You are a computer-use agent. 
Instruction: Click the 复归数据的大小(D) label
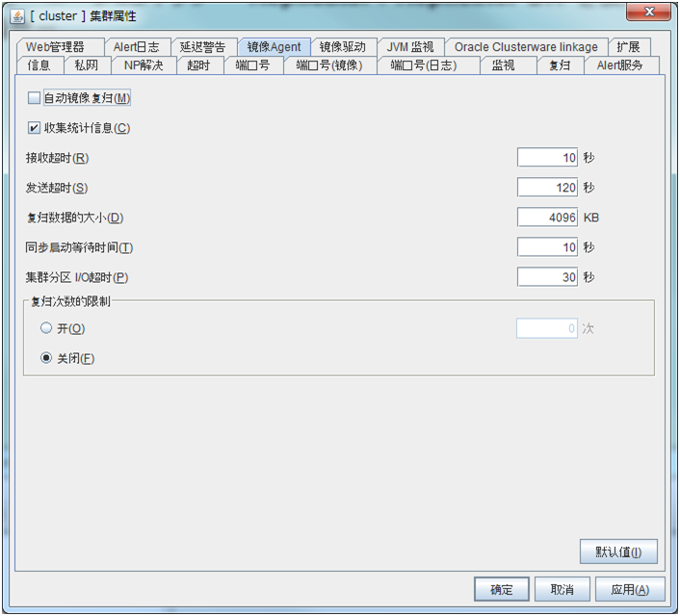(74, 218)
